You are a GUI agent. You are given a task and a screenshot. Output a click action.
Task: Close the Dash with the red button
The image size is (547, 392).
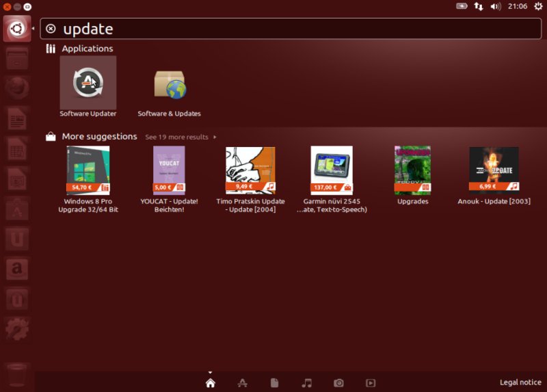(7, 7)
